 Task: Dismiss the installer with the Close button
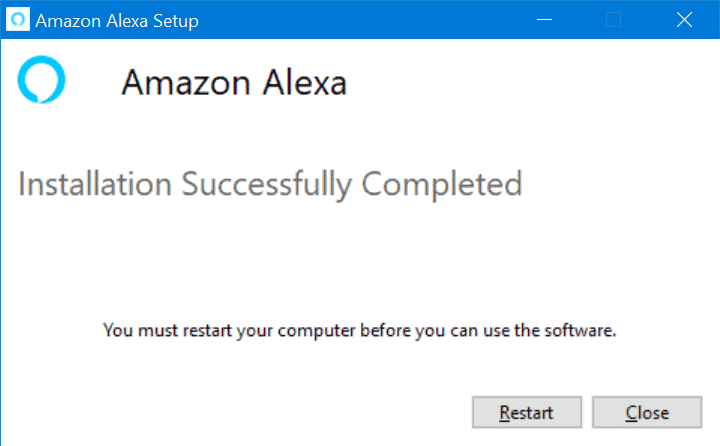[x=647, y=412]
